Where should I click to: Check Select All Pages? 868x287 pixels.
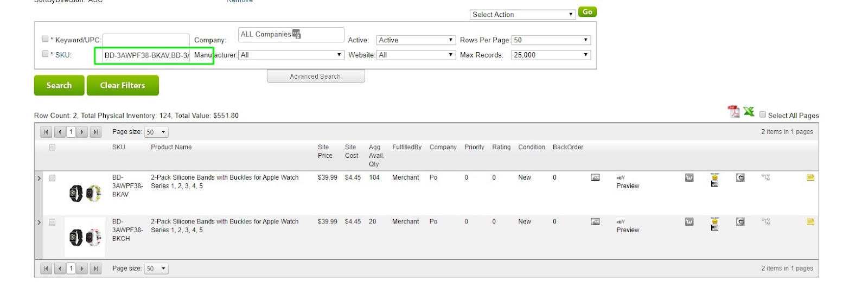pos(763,114)
